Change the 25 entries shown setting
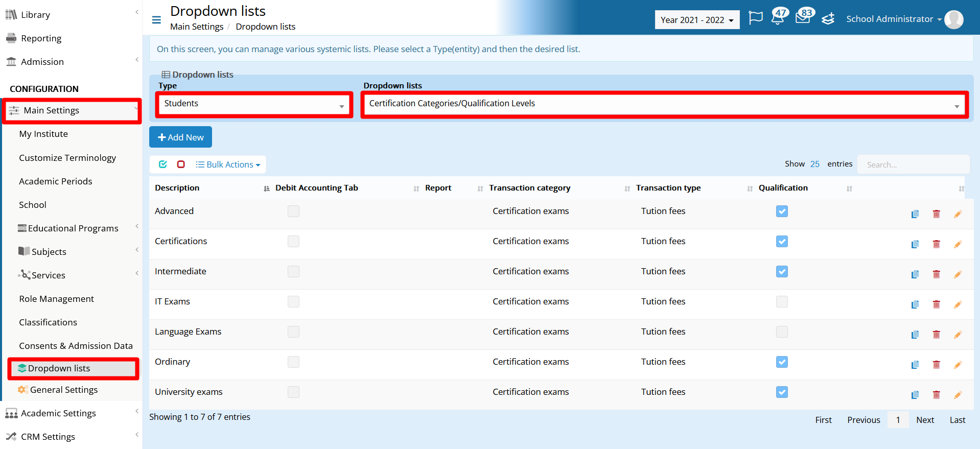This screenshot has height=449, width=980. 814,164
